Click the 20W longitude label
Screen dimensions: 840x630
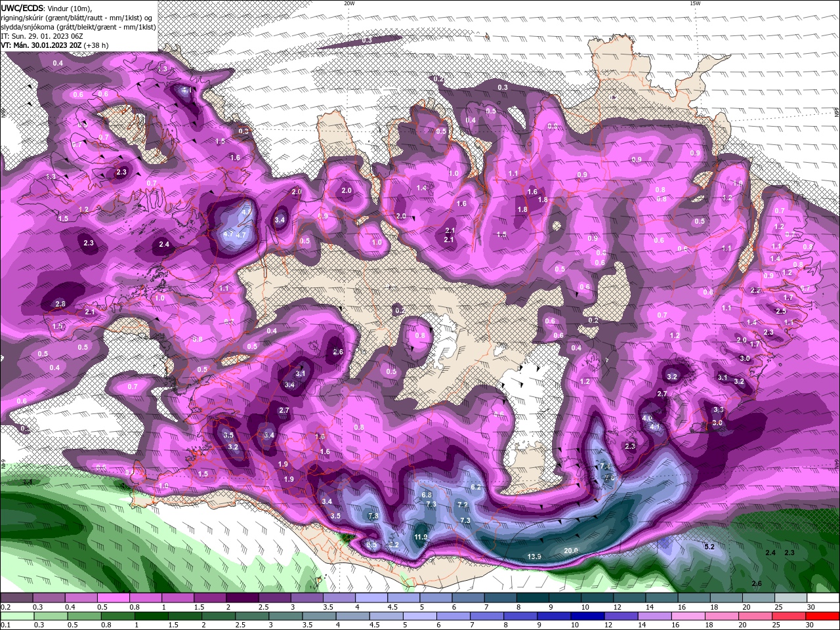(349, 3)
